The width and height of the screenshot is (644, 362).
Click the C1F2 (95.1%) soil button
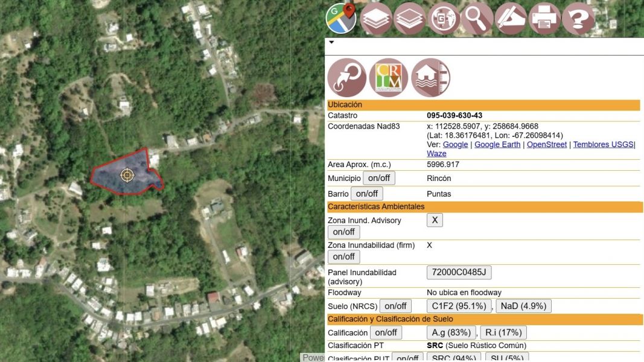click(459, 306)
